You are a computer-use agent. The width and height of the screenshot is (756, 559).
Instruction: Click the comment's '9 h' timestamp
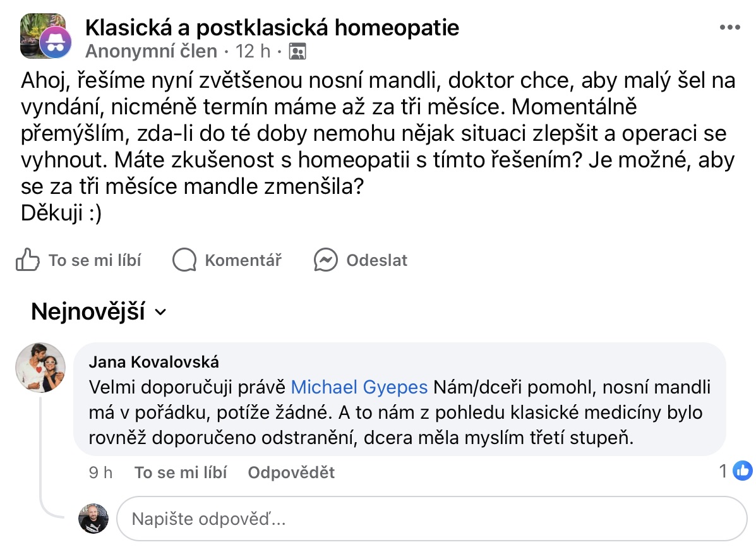pyautogui.click(x=100, y=472)
